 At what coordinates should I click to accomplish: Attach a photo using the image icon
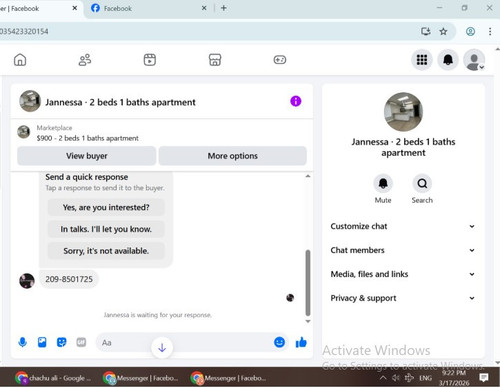42,342
